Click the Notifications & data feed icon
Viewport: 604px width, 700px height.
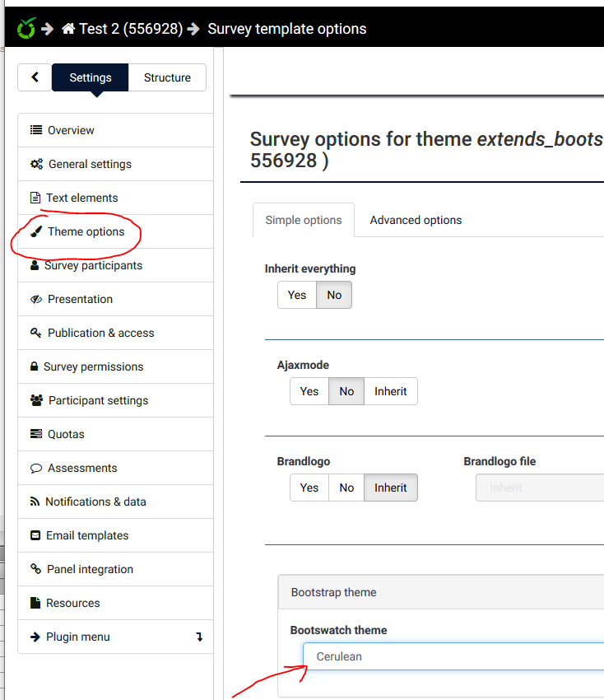[x=35, y=502]
